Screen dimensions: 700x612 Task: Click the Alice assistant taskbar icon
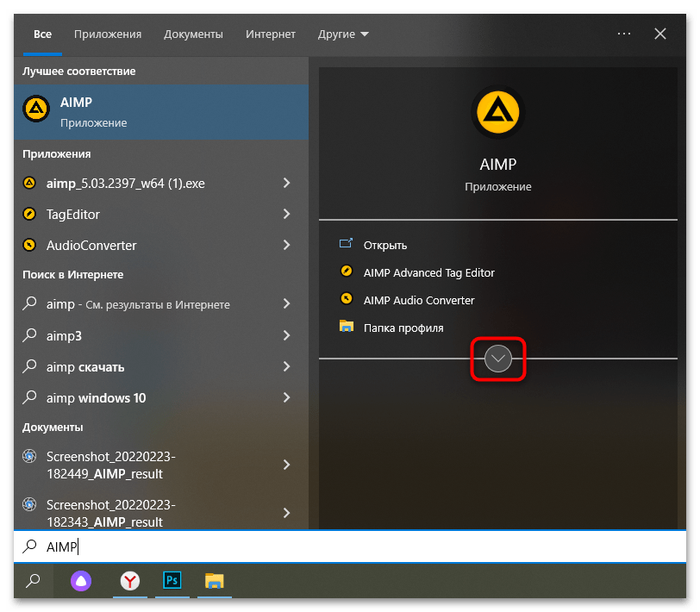point(80,582)
